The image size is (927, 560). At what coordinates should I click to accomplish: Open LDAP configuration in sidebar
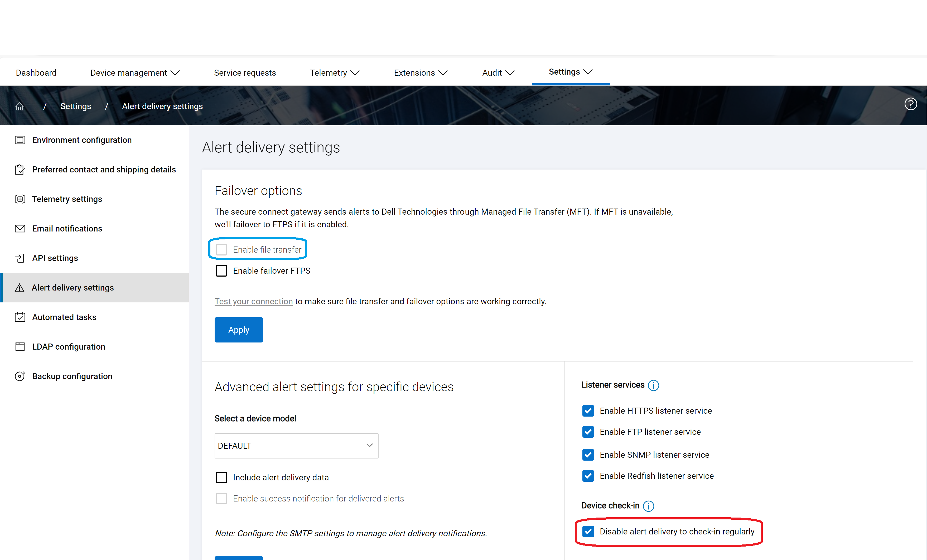(x=94, y=347)
